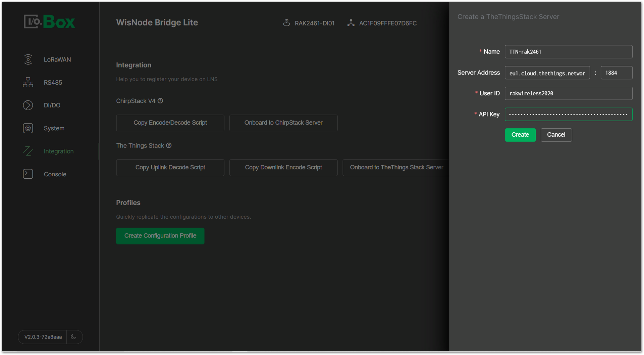Click the AC1F09FFFE07D6FC device EUI text
Viewport: 644px width, 355px height.
point(388,23)
